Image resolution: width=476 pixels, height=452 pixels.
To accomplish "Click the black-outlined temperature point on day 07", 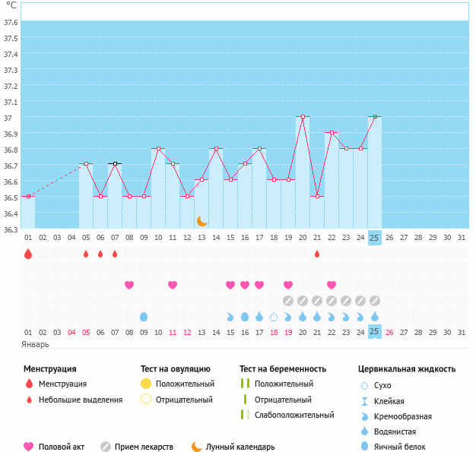I will 115,164.
